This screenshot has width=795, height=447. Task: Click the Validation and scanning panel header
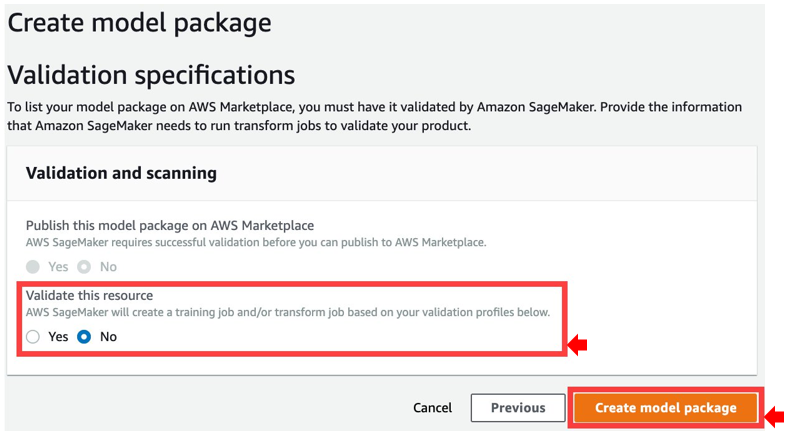(x=121, y=173)
